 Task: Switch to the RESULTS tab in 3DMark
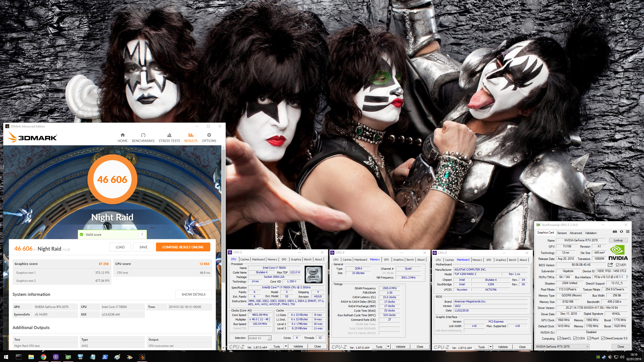pos(191,138)
